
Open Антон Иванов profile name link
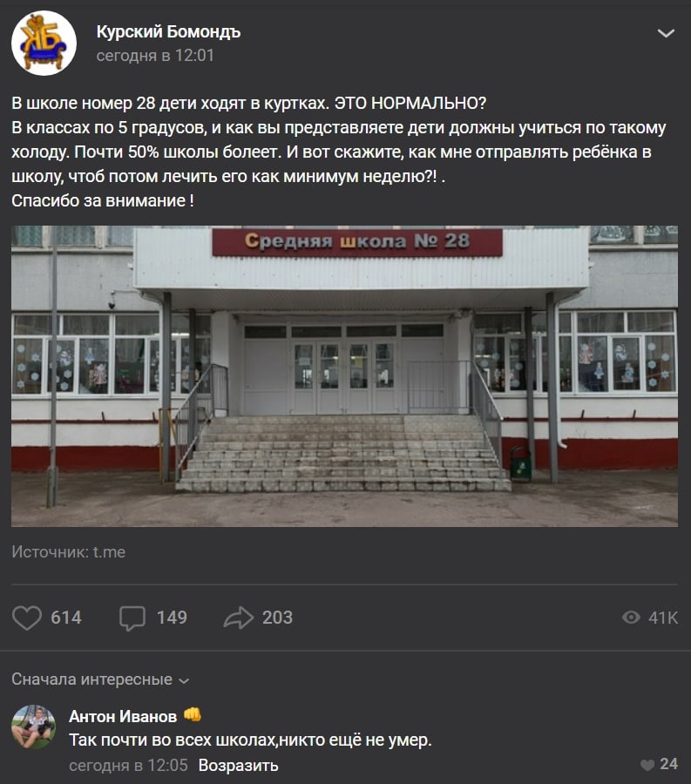coord(123,717)
